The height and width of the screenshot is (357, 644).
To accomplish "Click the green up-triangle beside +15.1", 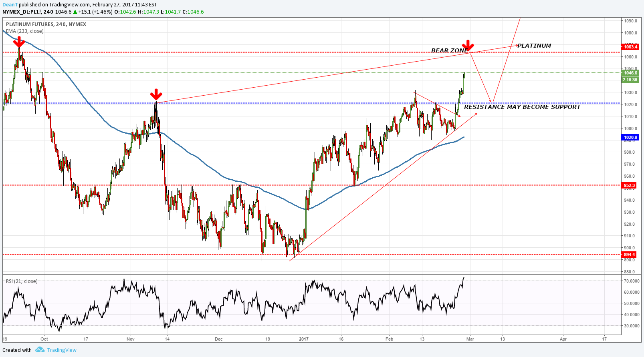I will click(75, 12).
